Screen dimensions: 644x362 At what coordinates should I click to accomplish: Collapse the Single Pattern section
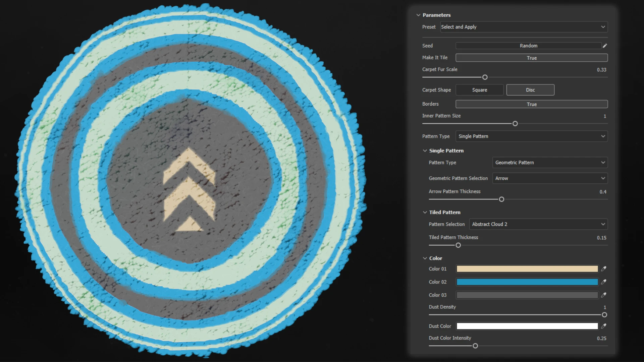(425, 151)
